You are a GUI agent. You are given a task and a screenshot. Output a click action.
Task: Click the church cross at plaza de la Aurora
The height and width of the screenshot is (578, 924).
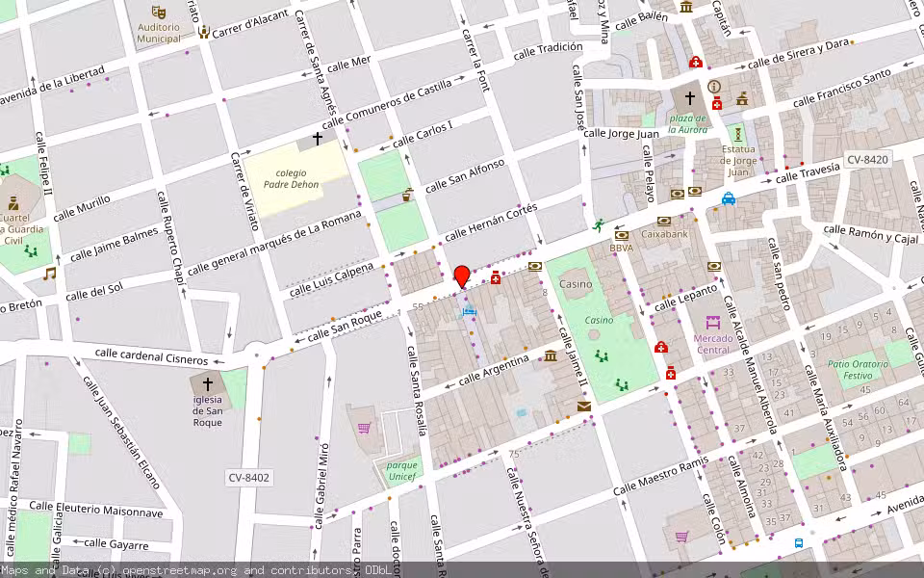(x=690, y=98)
